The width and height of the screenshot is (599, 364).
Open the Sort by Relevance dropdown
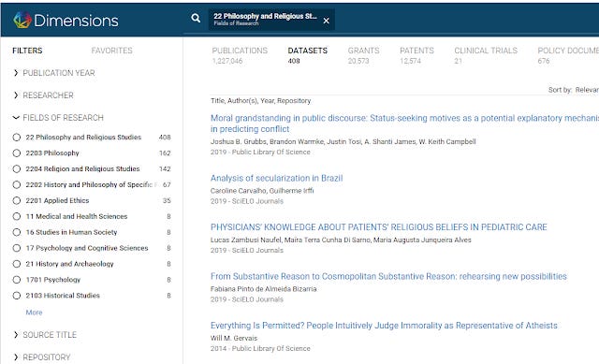pos(586,90)
